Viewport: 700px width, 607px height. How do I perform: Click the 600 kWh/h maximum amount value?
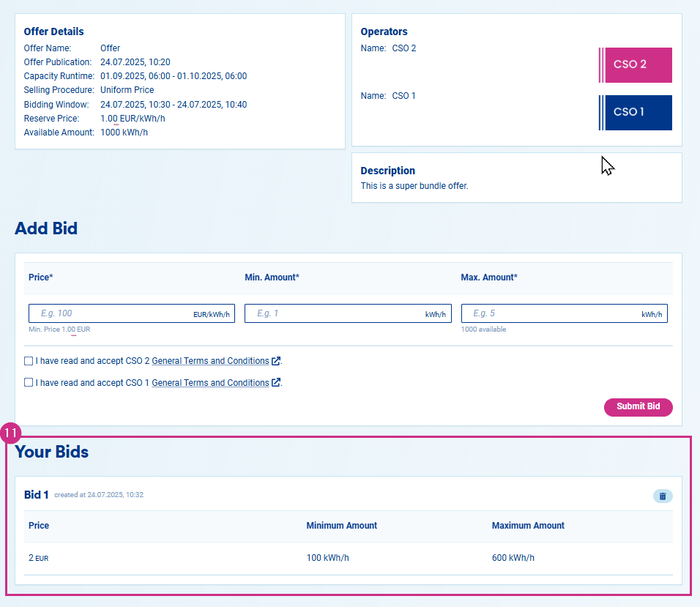(x=513, y=557)
